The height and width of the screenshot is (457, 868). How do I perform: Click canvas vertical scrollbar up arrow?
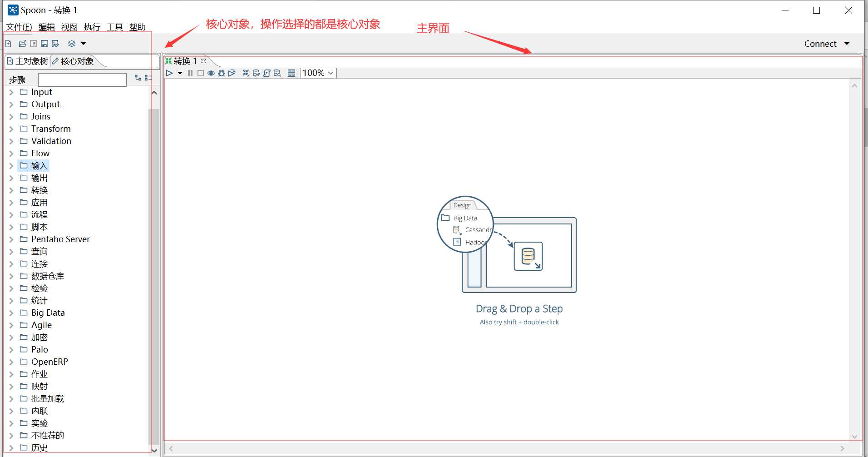click(x=854, y=86)
